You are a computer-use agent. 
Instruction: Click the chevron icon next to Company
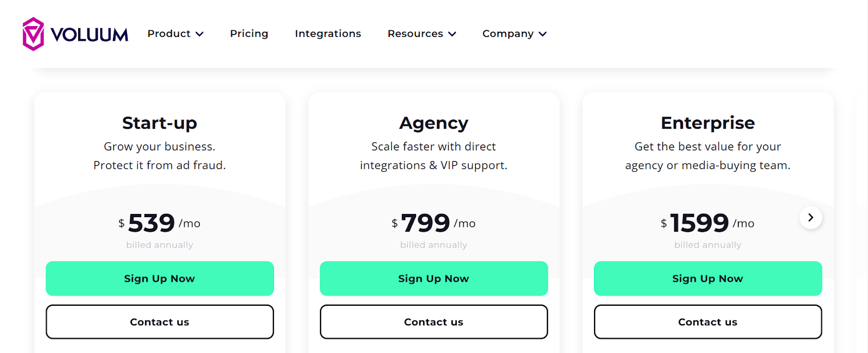[542, 34]
